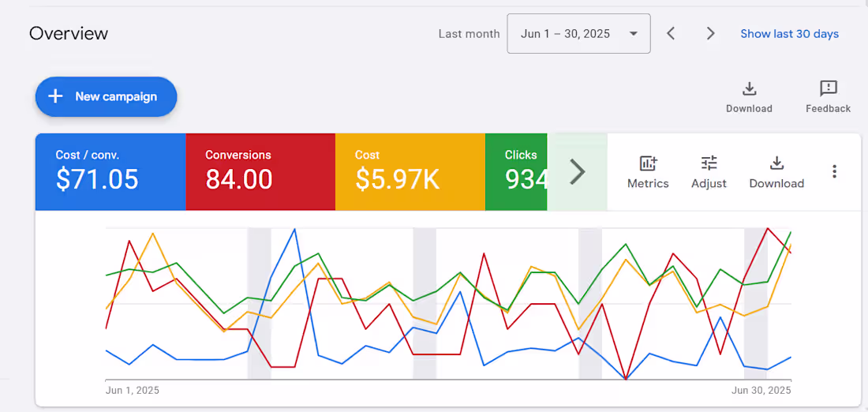Click the Show last 30 days link
Viewport: 868px width, 412px height.
(789, 34)
